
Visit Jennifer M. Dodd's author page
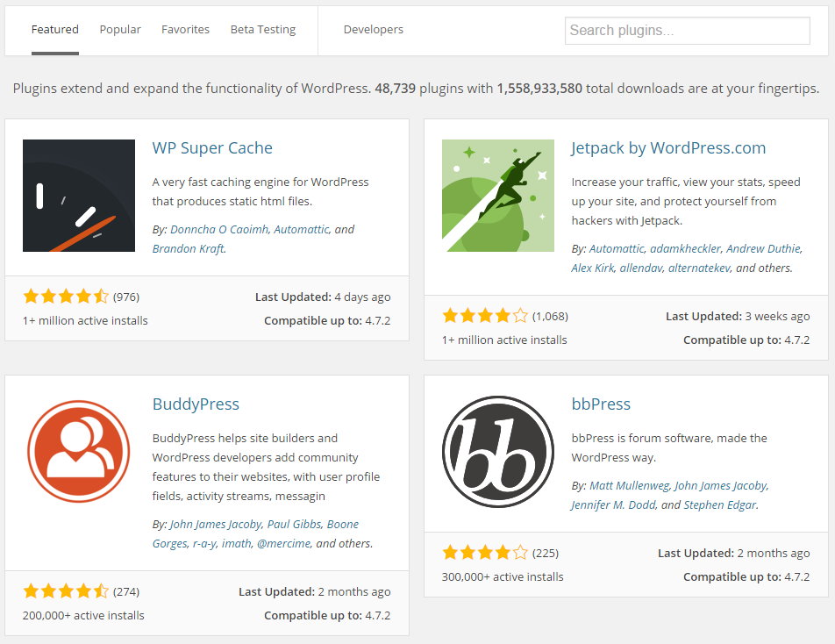(613, 504)
